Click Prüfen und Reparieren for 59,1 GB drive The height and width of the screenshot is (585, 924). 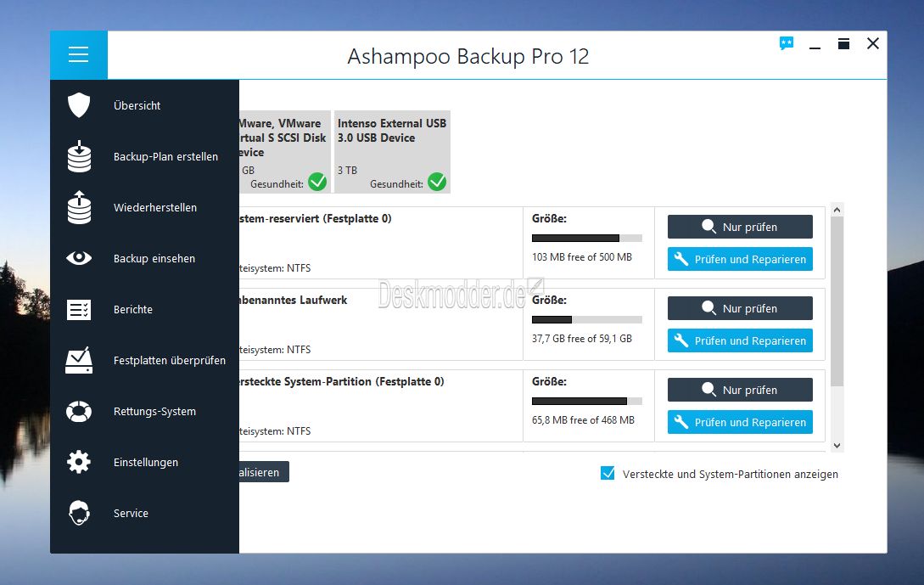[740, 340]
